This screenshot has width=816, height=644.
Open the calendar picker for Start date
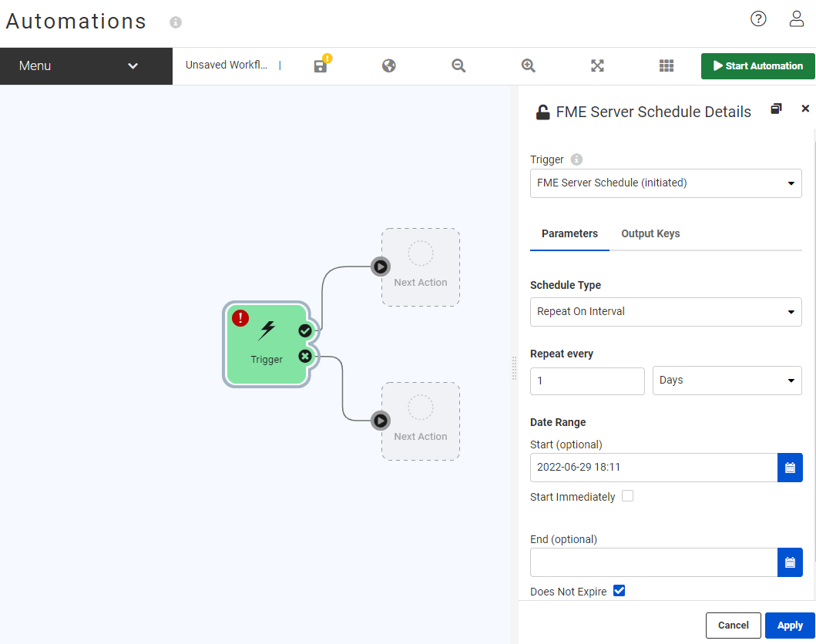coord(790,468)
